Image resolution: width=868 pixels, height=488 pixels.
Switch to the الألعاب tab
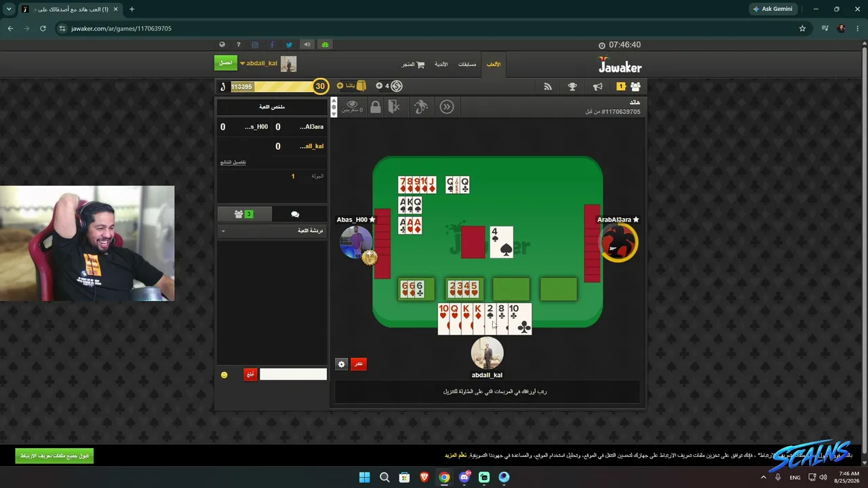pyautogui.click(x=494, y=64)
